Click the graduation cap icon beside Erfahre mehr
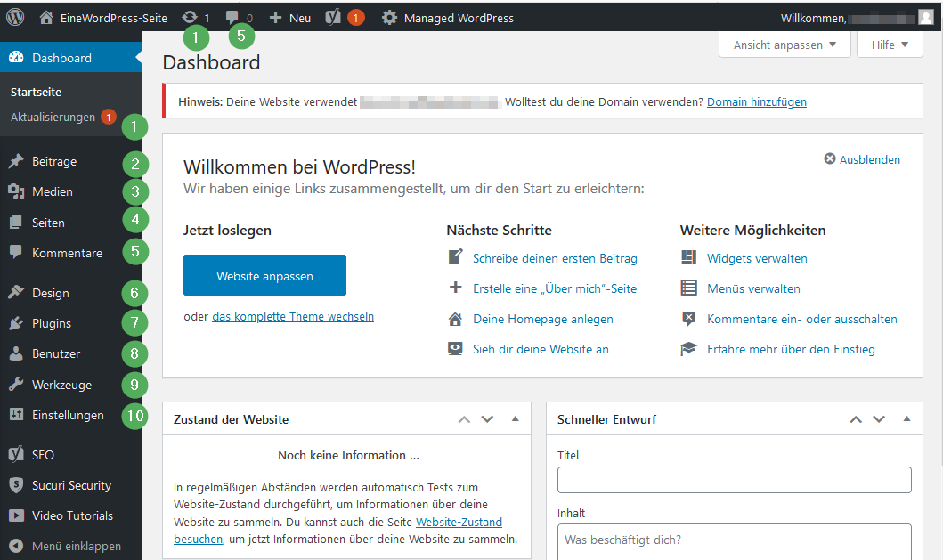Viewport: 943px width, 560px height. (688, 349)
